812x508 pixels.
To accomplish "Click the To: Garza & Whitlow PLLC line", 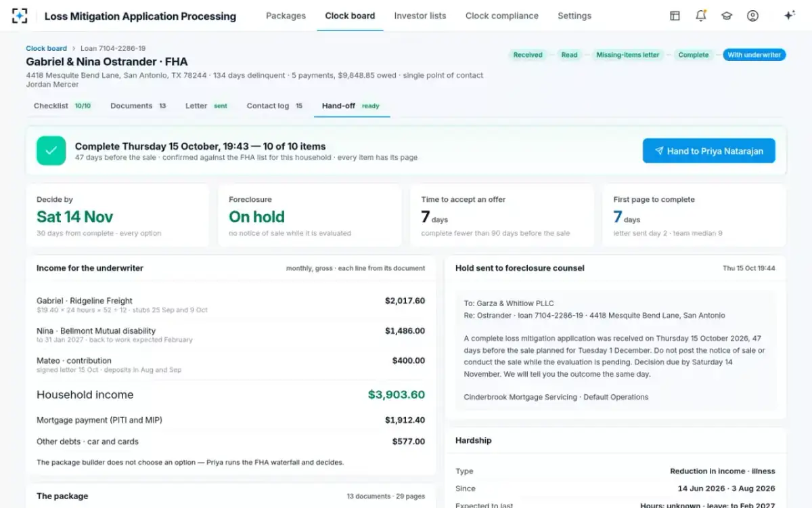I will coord(509,303).
